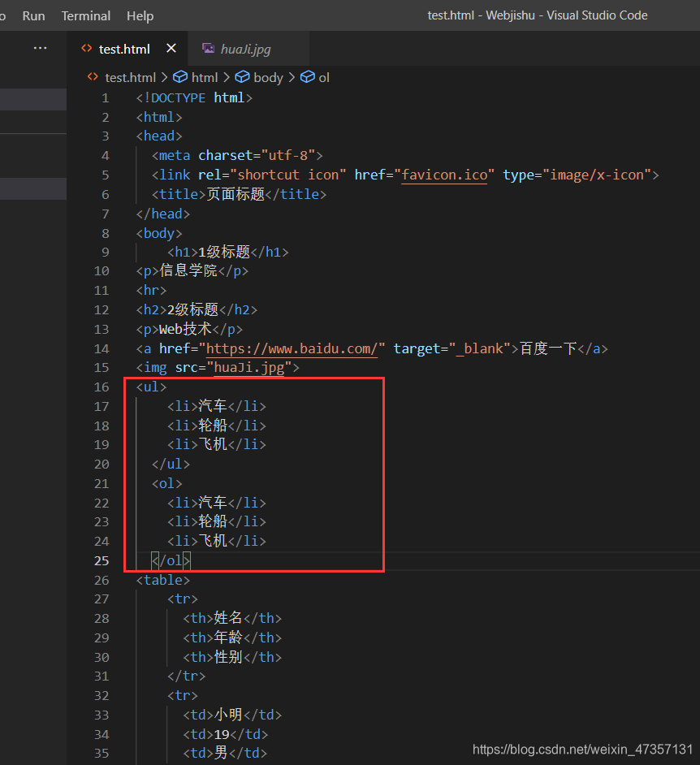Click the <p>Web技术</p> line
700x765 pixels.
pos(189,329)
